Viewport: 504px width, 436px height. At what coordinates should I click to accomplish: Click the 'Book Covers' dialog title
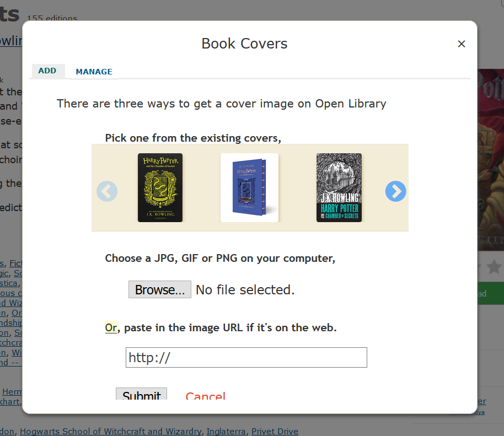point(244,44)
